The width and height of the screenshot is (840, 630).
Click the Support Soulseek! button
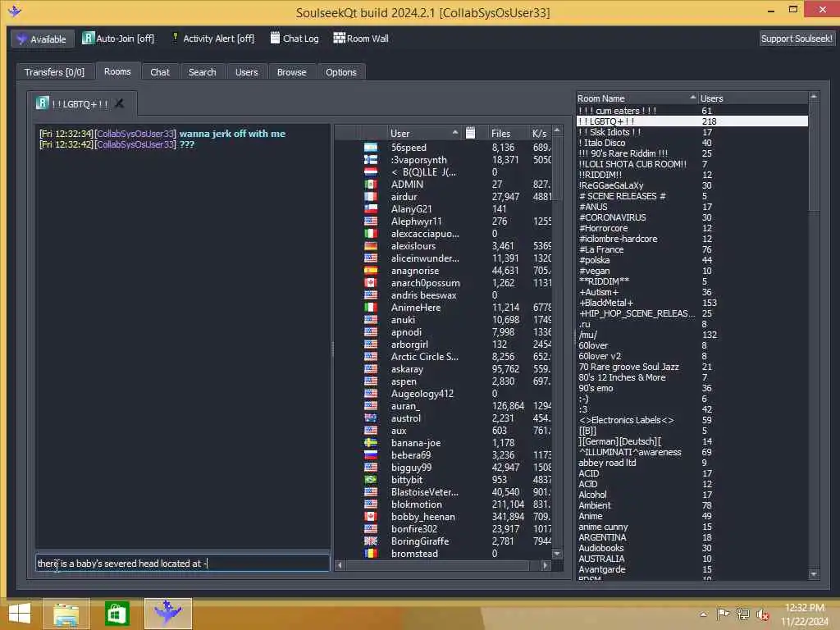point(797,39)
